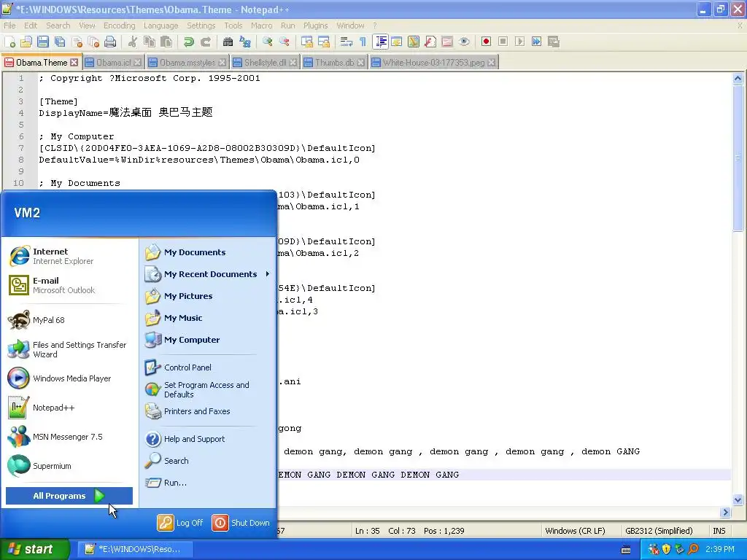Open Find with the binoculars icon
The width and height of the screenshot is (747, 560).
pos(228,42)
